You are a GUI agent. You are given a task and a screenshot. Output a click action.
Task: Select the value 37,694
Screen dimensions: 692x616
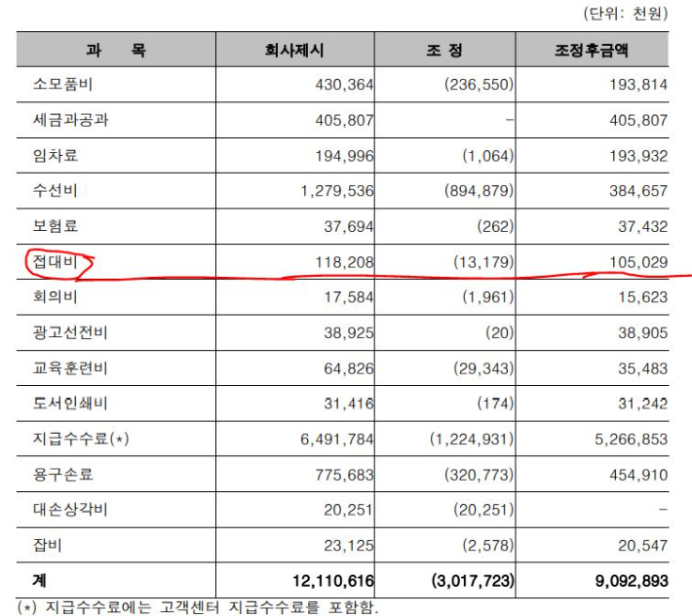(349, 226)
